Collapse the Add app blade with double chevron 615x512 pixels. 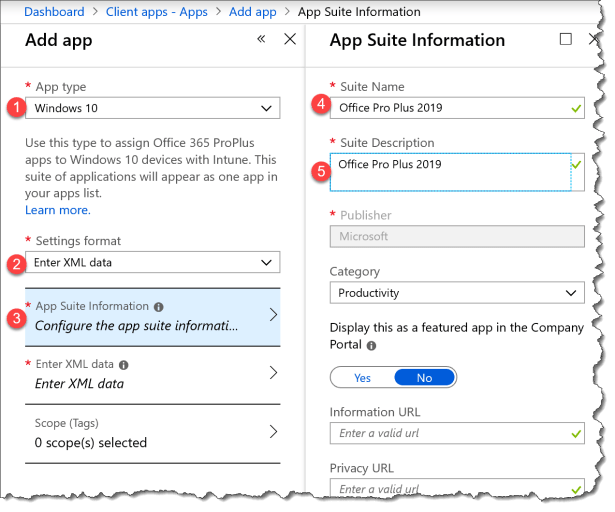coord(261,39)
